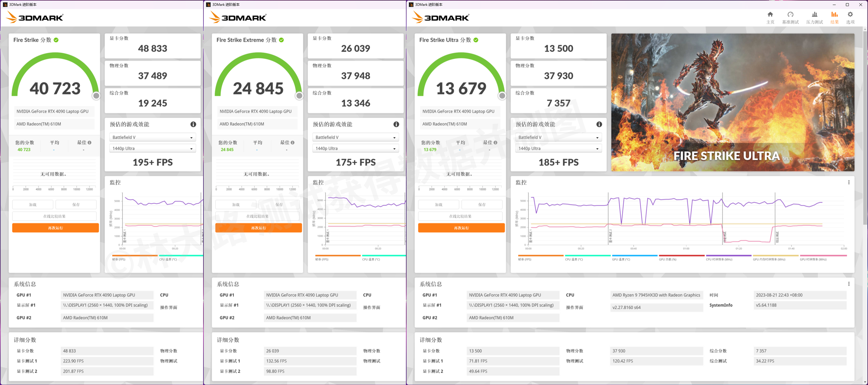Open monitoring panel three-dot menu
This screenshot has width=868, height=385.
(x=849, y=182)
